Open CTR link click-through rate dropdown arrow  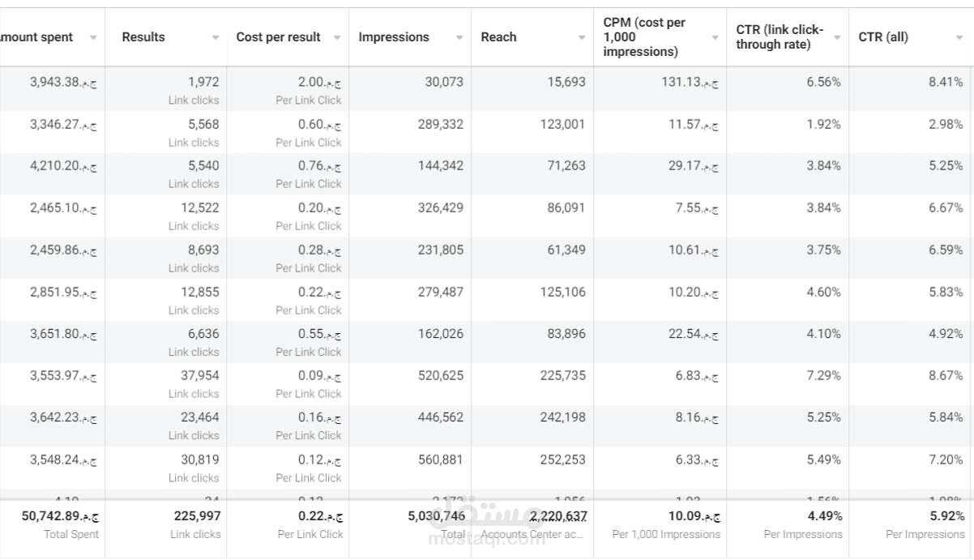pos(837,37)
